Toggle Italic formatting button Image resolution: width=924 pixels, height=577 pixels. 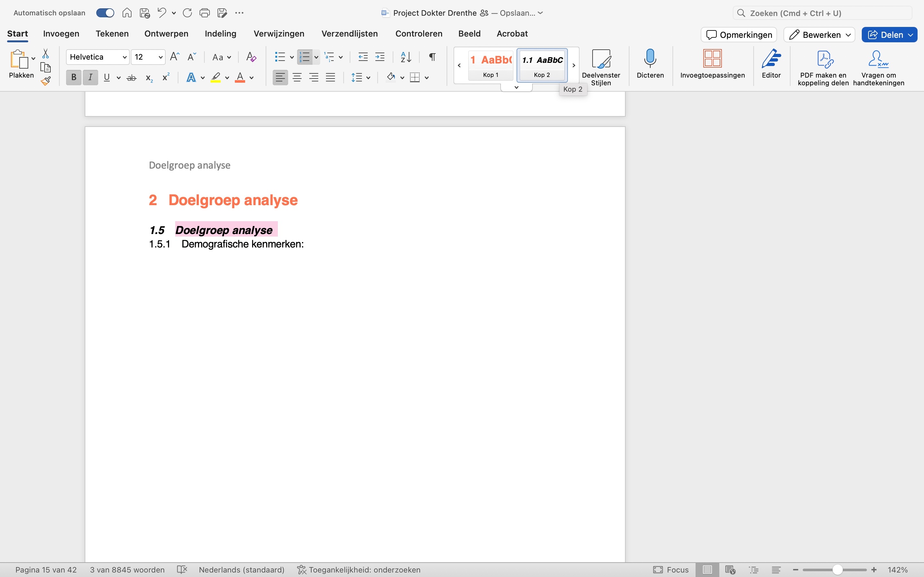tap(90, 78)
